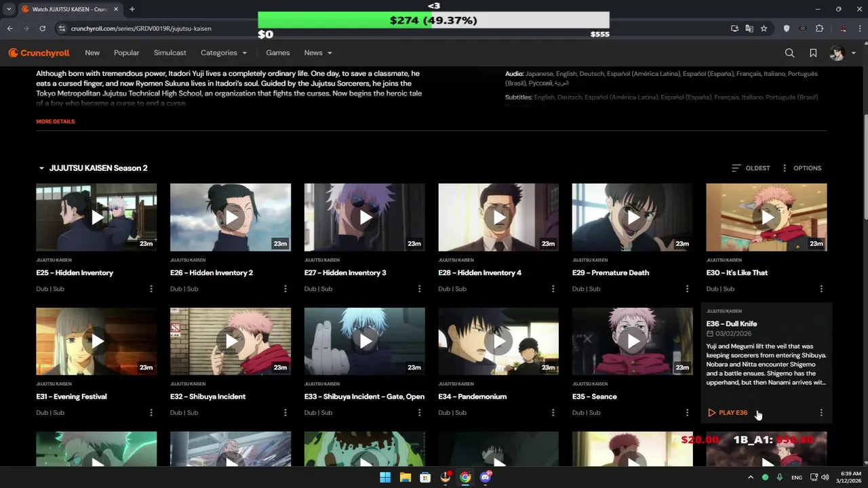Play the E26 Hidden Inventory 2 thumbnail
Screen dimensions: 868x488
(231, 217)
